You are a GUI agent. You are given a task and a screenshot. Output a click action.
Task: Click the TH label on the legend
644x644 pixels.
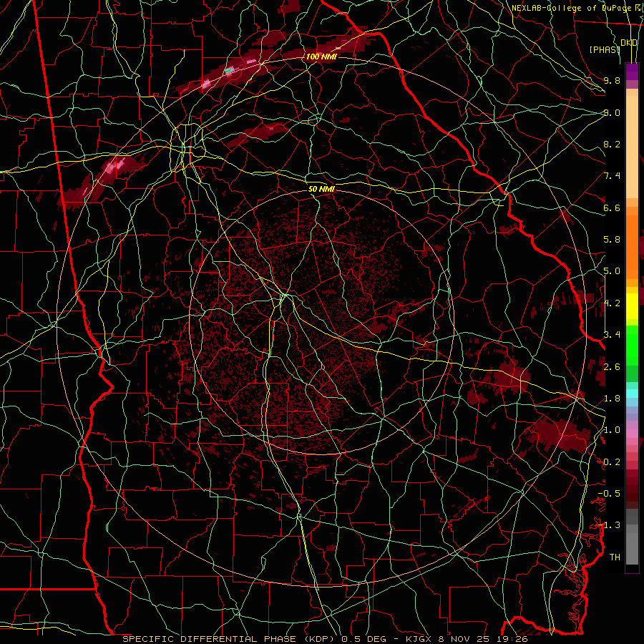615,557
